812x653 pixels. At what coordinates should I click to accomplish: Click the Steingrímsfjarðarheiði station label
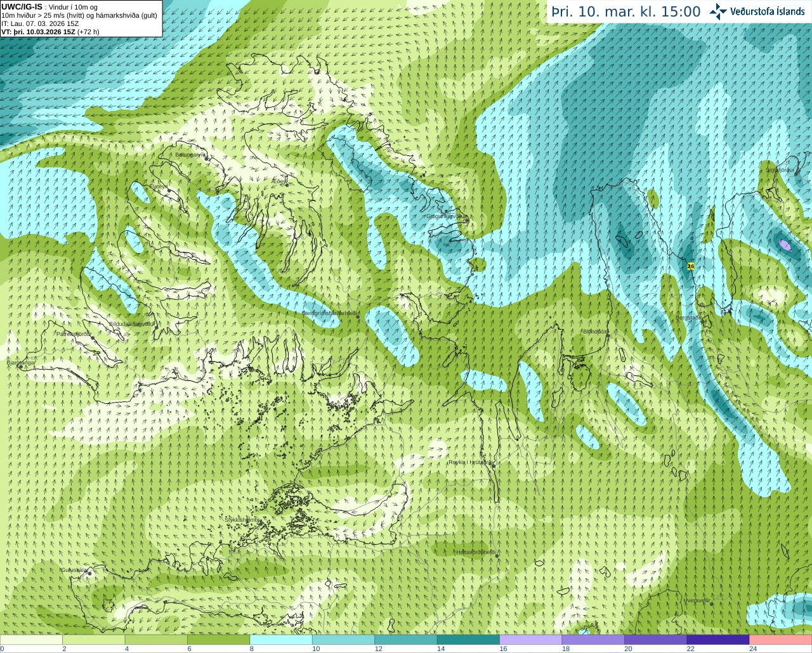[329, 313]
